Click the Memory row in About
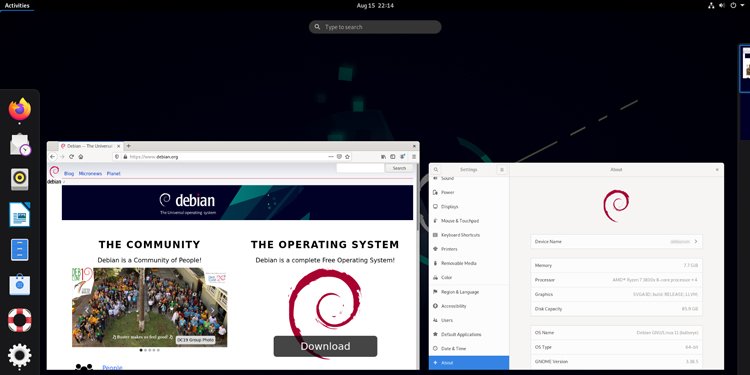The height and width of the screenshot is (375, 750). [x=617, y=265]
